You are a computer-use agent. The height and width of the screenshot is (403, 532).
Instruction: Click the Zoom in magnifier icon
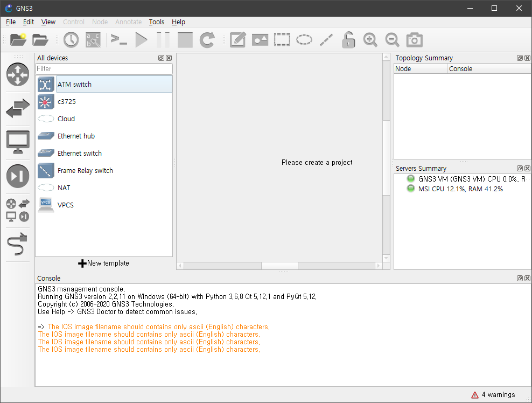point(370,40)
